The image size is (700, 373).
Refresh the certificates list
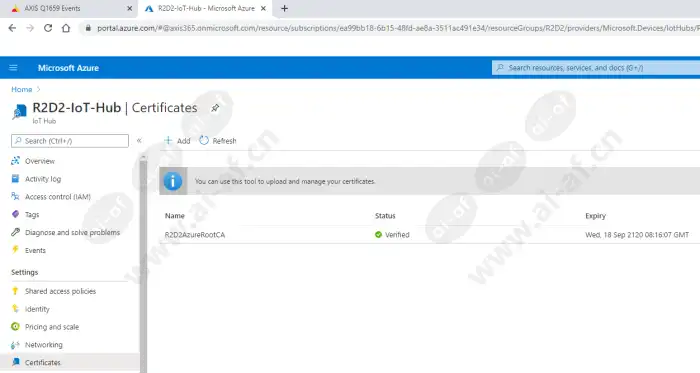point(218,141)
